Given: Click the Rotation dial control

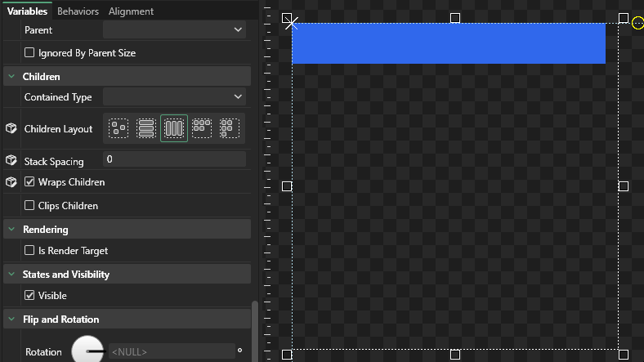Looking at the screenshot, I should pyautogui.click(x=87, y=351).
